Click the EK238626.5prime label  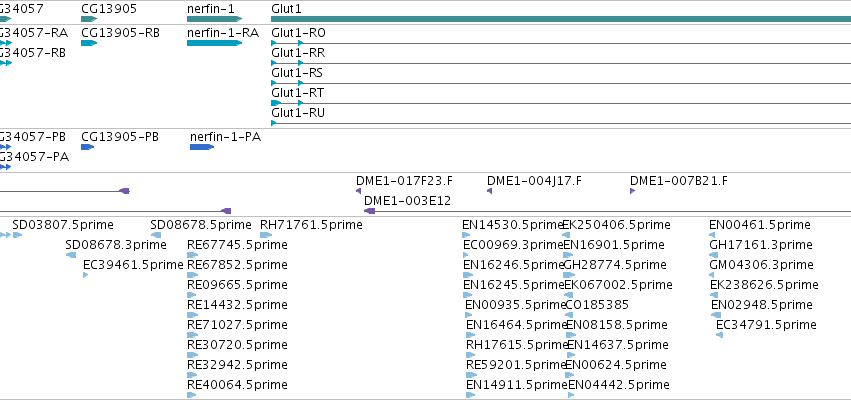764,285
